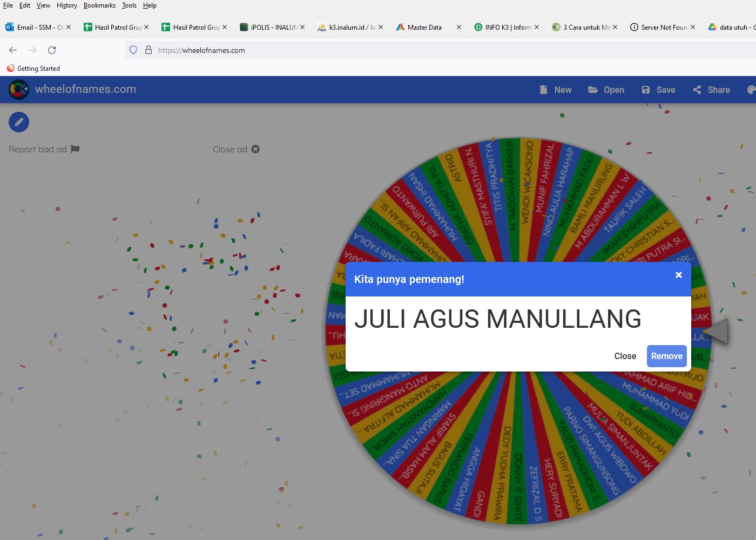Screen dimensions: 756x540
Task: Click the Close ad link
Action: [x=236, y=149]
